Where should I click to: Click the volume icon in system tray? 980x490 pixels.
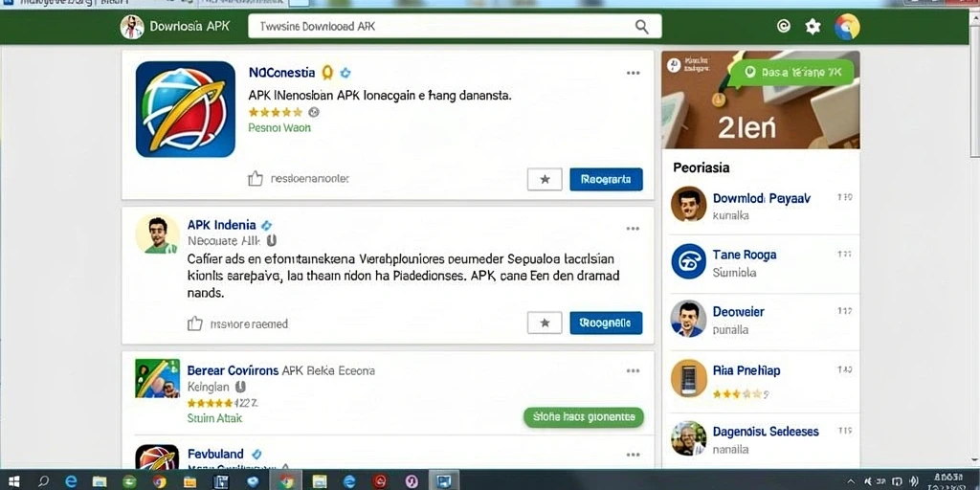coord(913,480)
